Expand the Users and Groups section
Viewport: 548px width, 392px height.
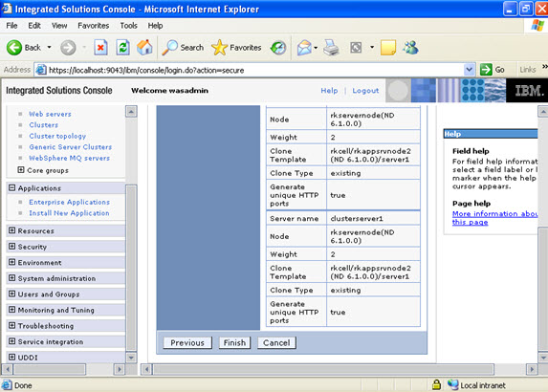(x=11, y=294)
